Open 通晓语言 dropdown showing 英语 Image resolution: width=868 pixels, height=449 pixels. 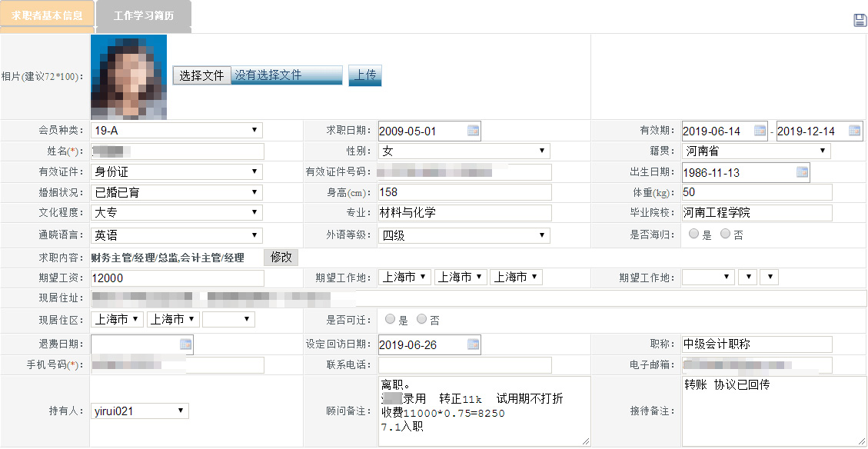click(x=177, y=235)
